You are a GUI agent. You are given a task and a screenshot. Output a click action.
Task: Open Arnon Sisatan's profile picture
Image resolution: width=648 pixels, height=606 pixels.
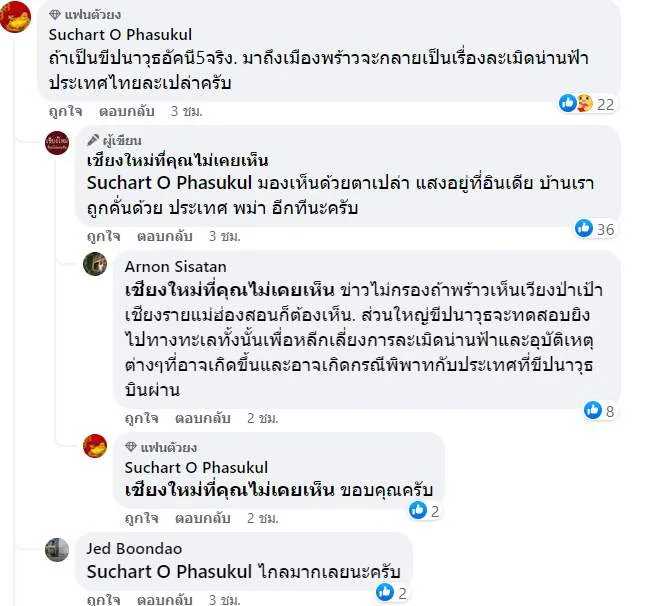[96, 263]
